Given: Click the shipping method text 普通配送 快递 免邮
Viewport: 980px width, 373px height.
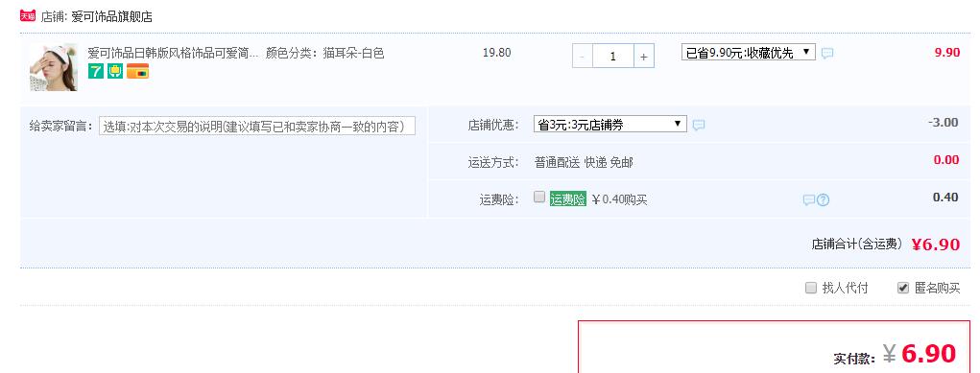Looking at the screenshot, I should pyautogui.click(x=584, y=162).
